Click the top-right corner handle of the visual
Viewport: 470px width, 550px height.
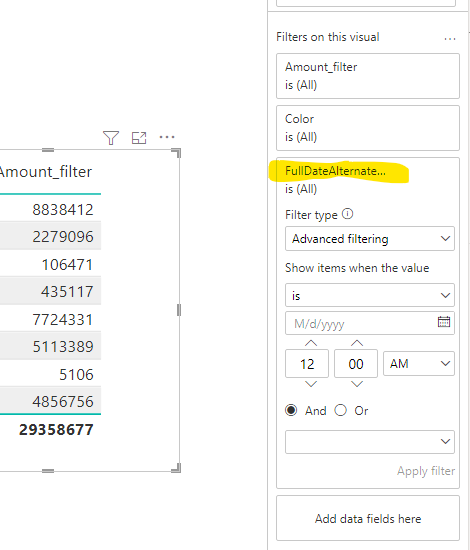pos(176,153)
